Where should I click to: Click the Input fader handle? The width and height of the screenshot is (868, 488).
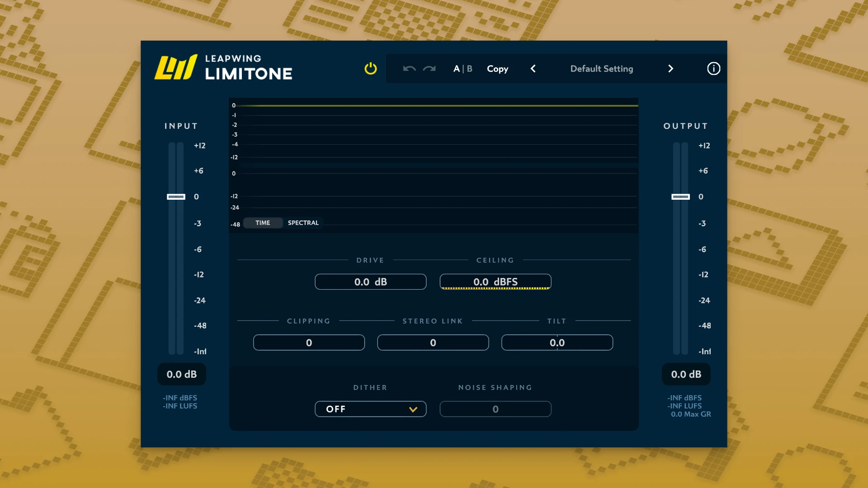click(x=176, y=197)
